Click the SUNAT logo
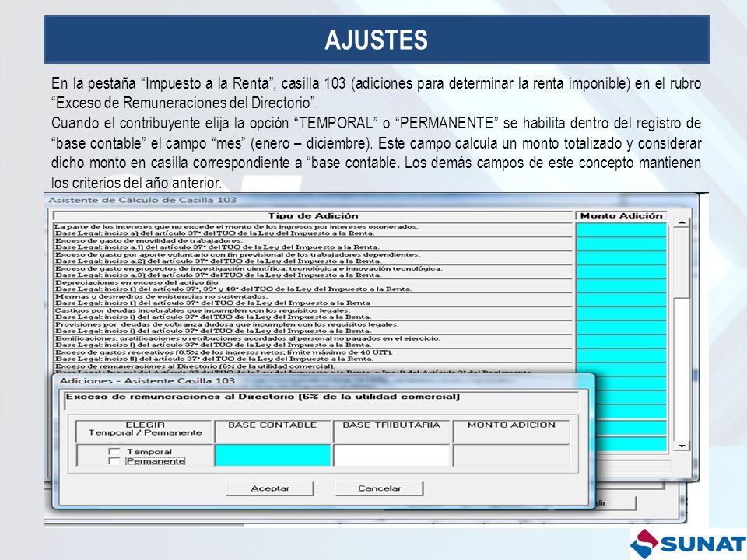This screenshot has width=747, height=560. point(689,543)
